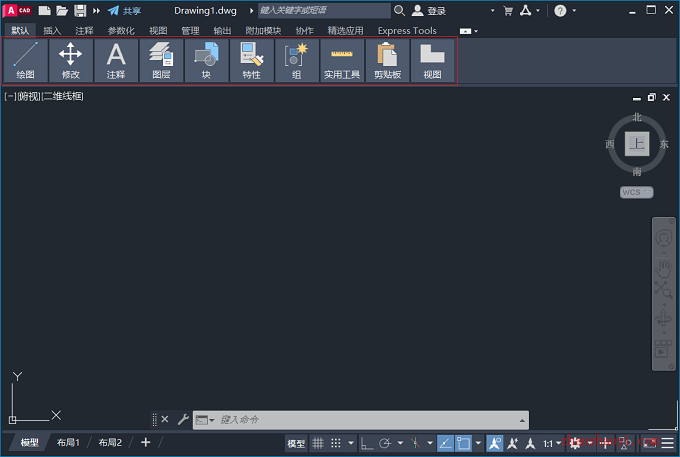680x457 pixels.
Task: Open the 剪贴板 clipboard panel
Action: [x=387, y=60]
